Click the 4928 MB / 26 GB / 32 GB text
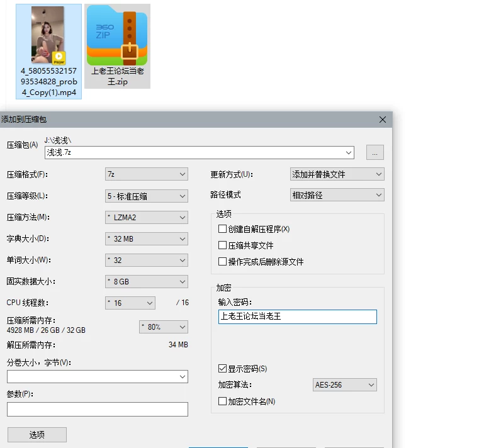Viewport: 479px width, 448px height. pyautogui.click(x=46, y=330)
